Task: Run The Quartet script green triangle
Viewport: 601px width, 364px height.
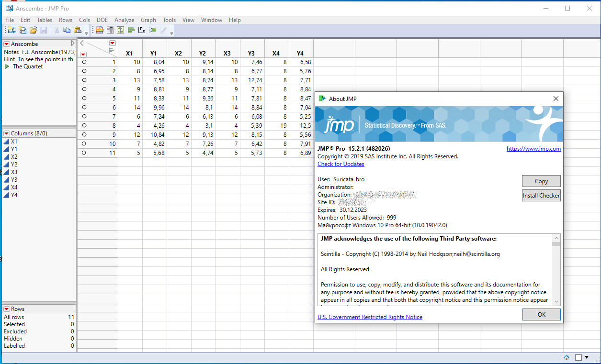Action: tap(7, 66)
